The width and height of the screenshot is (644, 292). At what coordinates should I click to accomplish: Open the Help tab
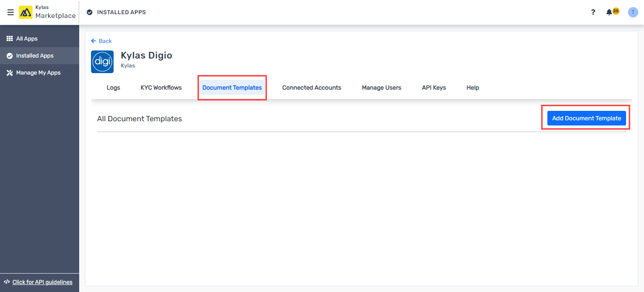472,87
